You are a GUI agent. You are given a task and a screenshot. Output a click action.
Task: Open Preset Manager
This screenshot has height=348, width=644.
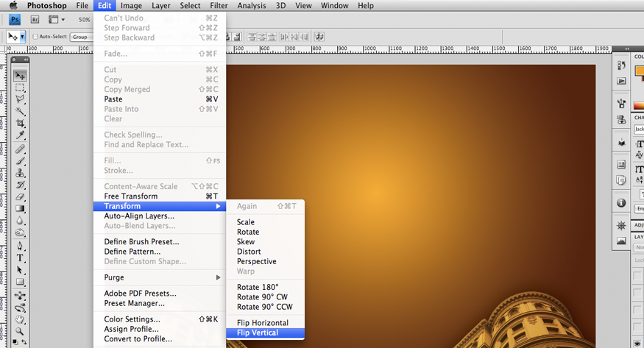(160, 303)
